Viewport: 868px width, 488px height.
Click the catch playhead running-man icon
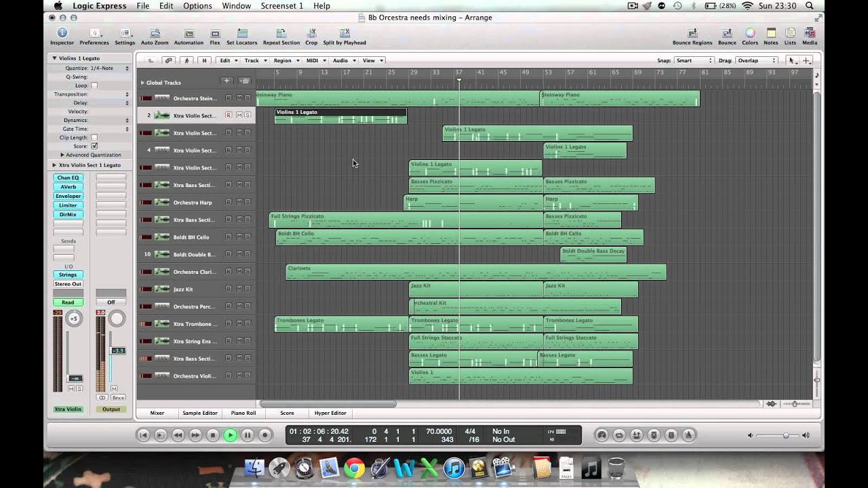coord(187,60)
